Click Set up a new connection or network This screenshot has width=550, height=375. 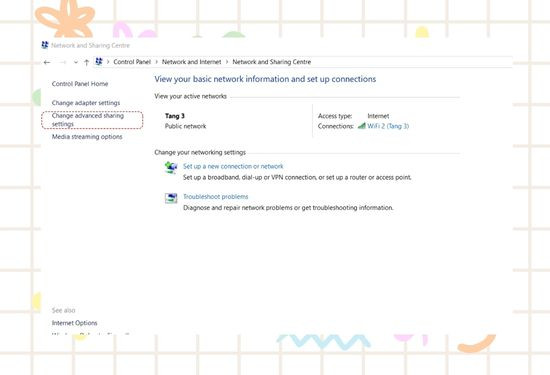pyautogui.click(x=233, y=166)
